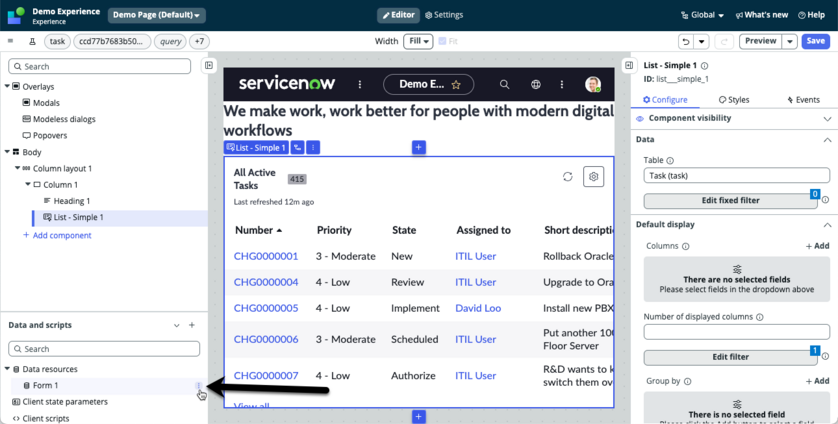Collapse the Data resources tree node

pyautogui.click(x=7, y=369)
